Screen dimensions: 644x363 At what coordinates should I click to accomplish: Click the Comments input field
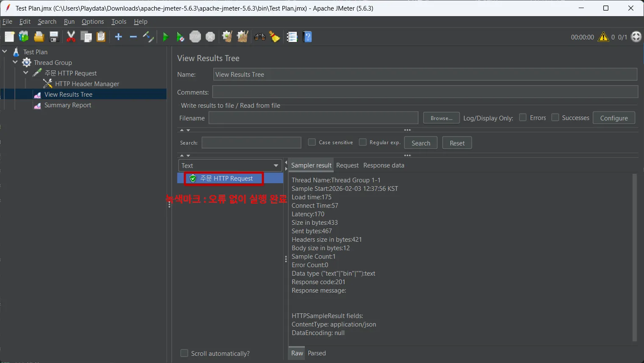tap(425, 92)
